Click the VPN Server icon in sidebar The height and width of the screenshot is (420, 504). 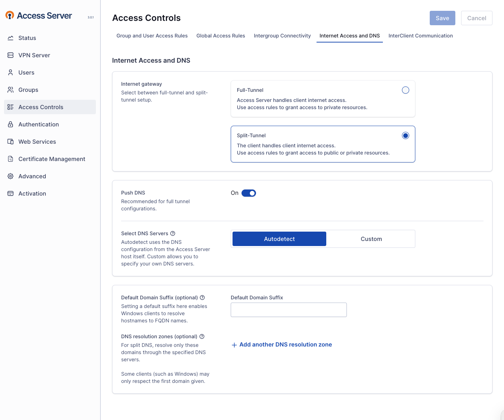click(10, 55)
